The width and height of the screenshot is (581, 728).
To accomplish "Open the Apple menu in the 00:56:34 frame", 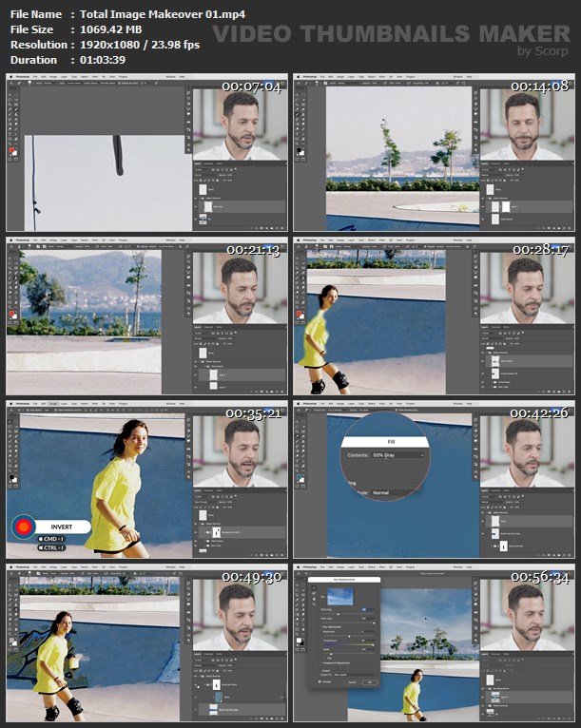I will (298, 567).
